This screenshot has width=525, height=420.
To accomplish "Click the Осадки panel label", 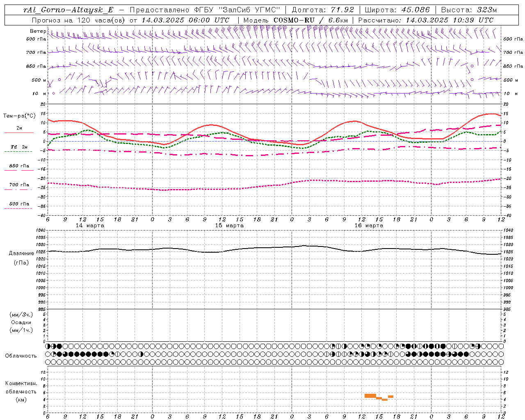I will coord(22,322).
